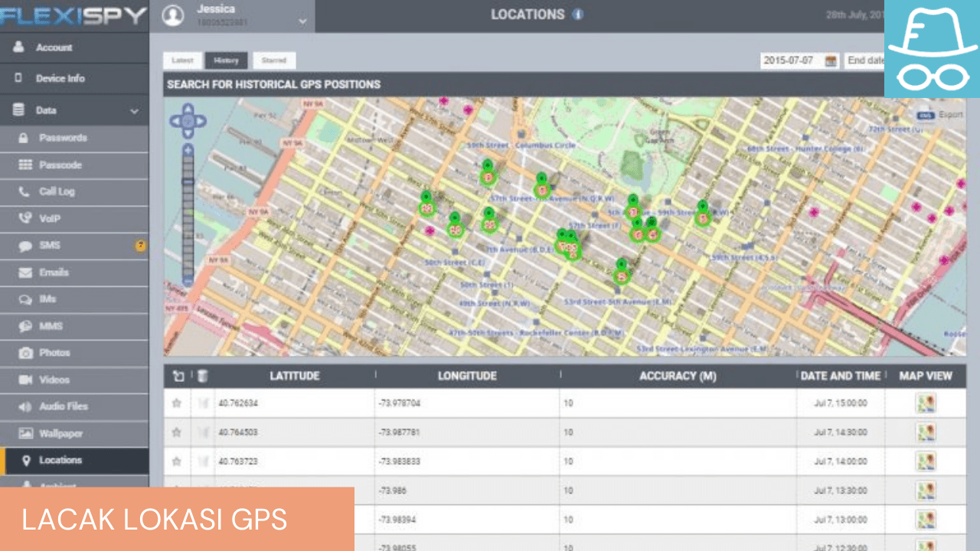Open the start date calendar picker
Viewport: 980px width, 551px height.
[831, 61]
